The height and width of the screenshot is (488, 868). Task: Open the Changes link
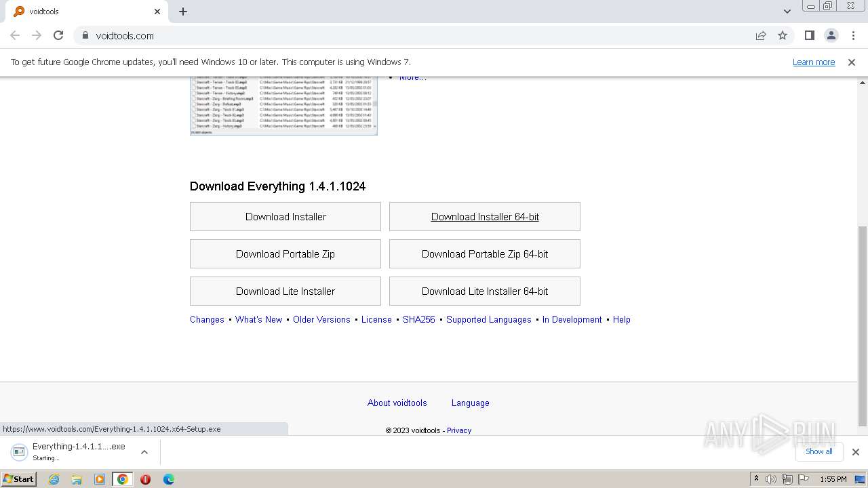tap(207, 320)
